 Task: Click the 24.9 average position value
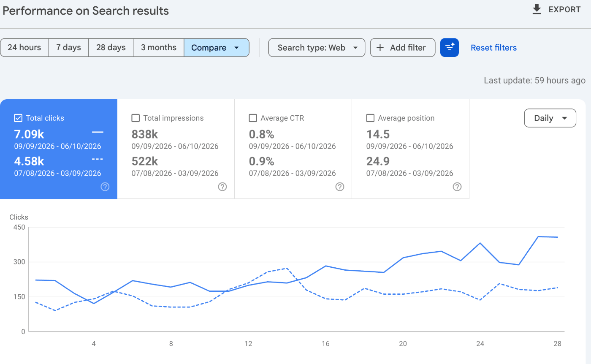coord(378,161)
